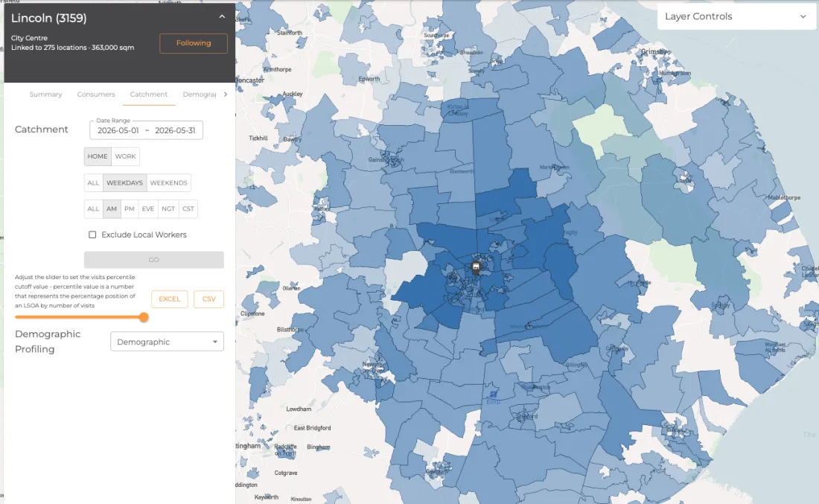
Task: Open the Demographic profiling dropdown
Action: pyautogui.click(x=167, y=342)
